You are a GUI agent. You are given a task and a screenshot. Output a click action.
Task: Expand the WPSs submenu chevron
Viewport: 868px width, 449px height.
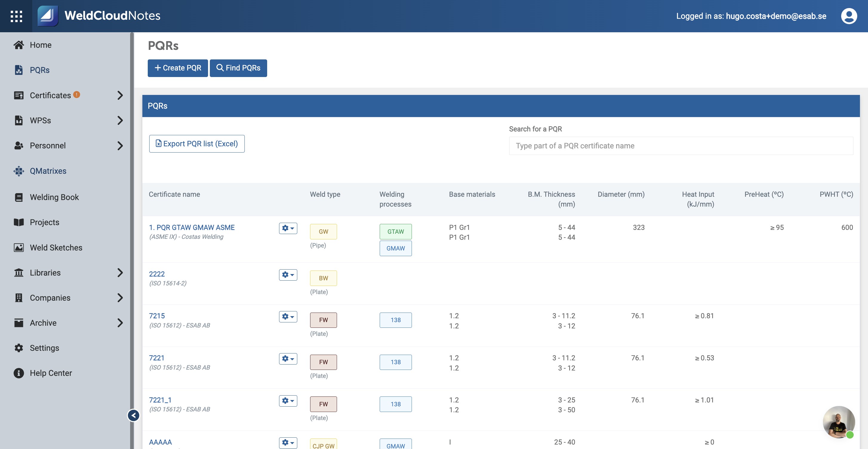coord(120,120)
